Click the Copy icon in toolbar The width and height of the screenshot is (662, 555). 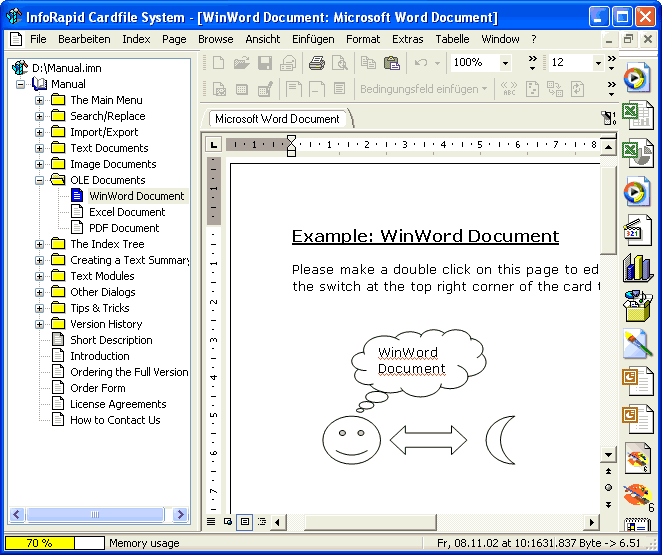coord(368,63)
